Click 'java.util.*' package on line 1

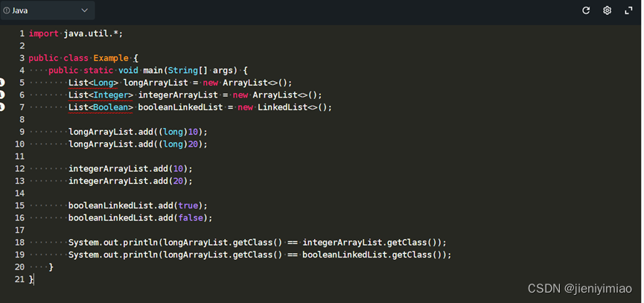pos(91,34)
